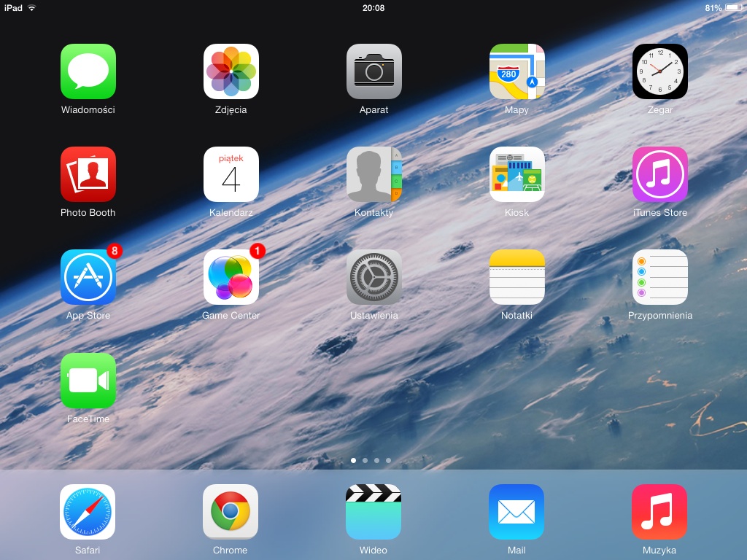Go to the second home screen page dot
This screenshot has height=560, width=747.
(365, 461)
